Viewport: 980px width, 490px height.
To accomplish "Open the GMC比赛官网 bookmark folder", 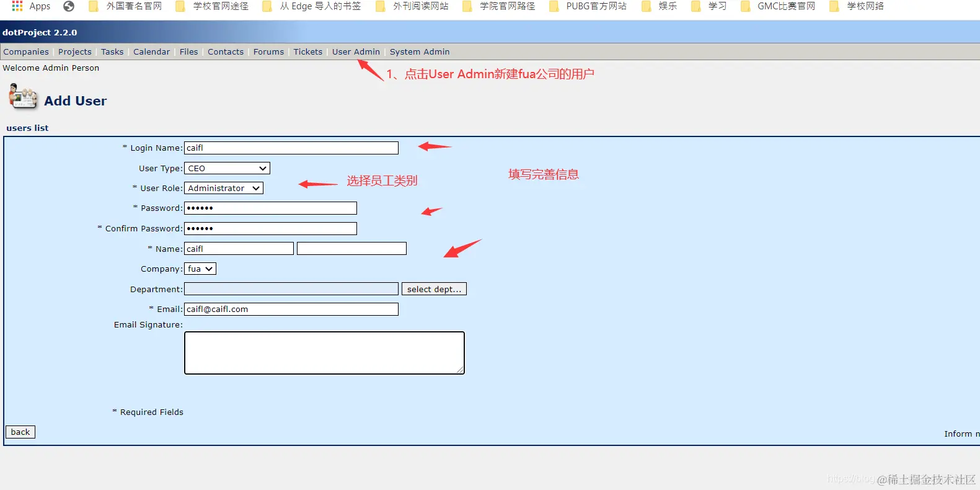I will coord(778,6).
